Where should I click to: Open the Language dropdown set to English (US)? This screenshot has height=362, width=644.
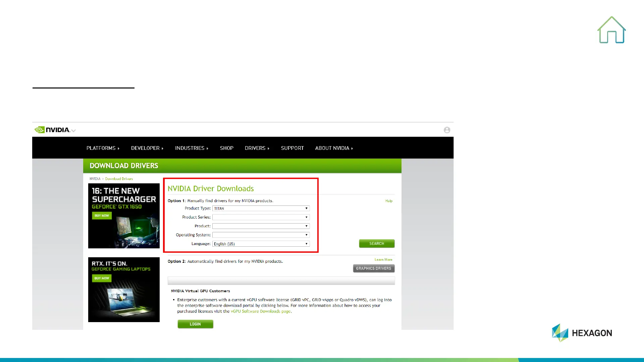(x=261, y=244)
